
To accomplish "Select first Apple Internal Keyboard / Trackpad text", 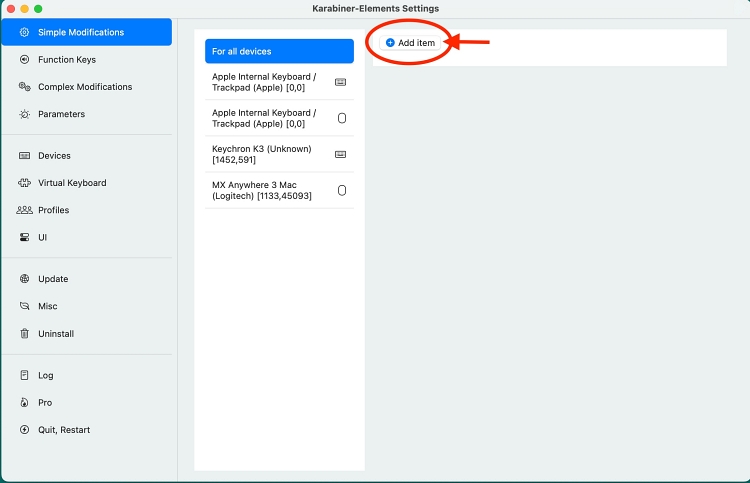I will point(264,82).
